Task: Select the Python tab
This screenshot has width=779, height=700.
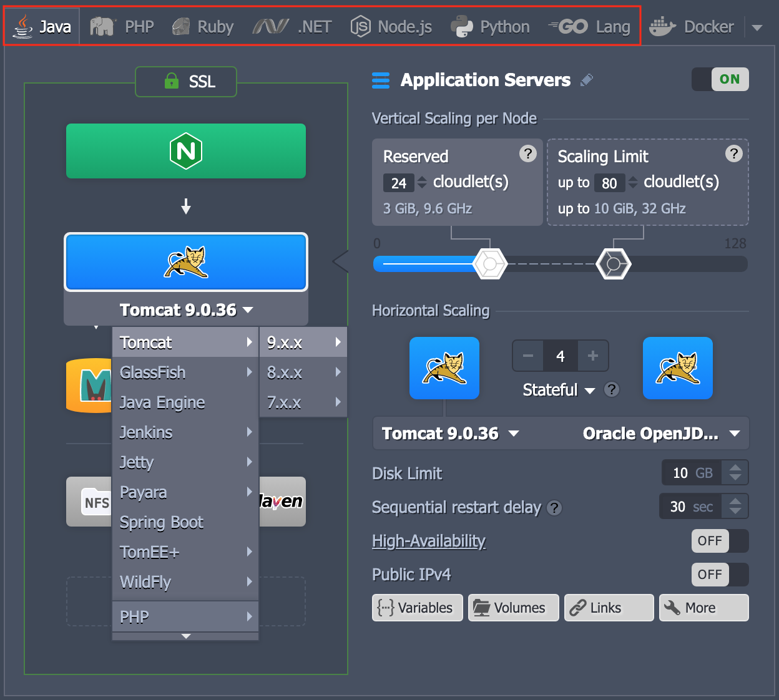Action: pyautogui.click(x=490, y=27)
